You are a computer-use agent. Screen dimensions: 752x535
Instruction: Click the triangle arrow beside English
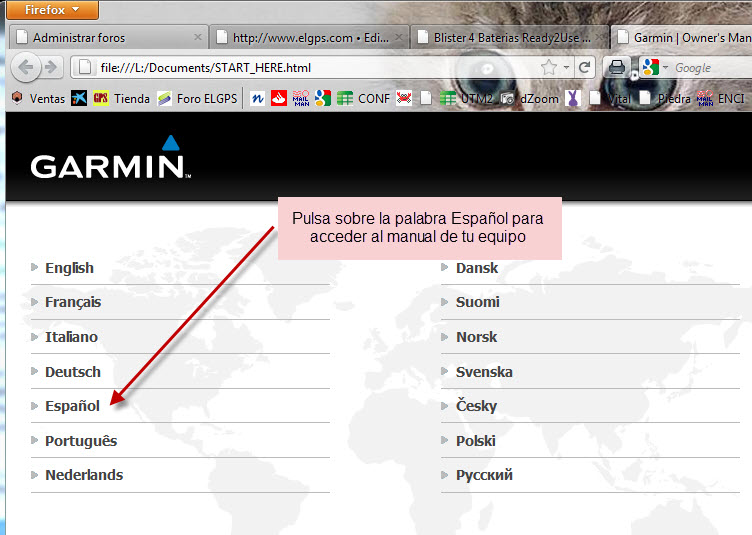(x=34, y=267)
